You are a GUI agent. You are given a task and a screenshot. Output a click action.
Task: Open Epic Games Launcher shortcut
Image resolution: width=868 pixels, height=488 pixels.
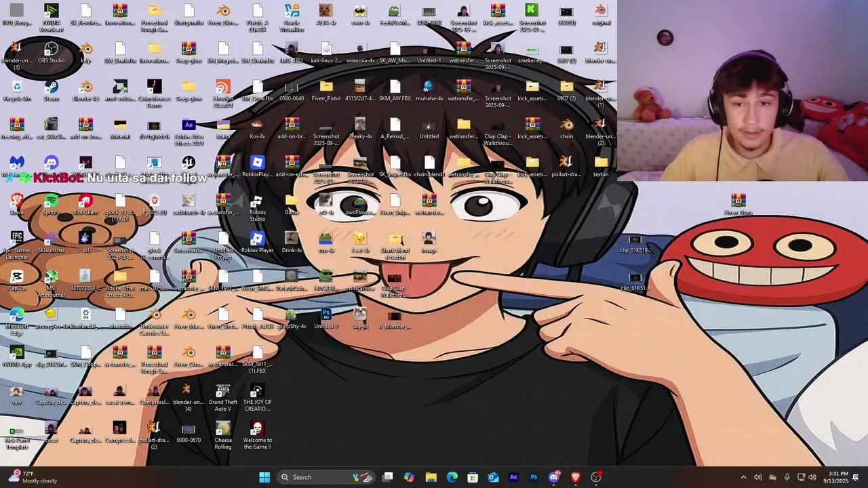tap(17, 245)
